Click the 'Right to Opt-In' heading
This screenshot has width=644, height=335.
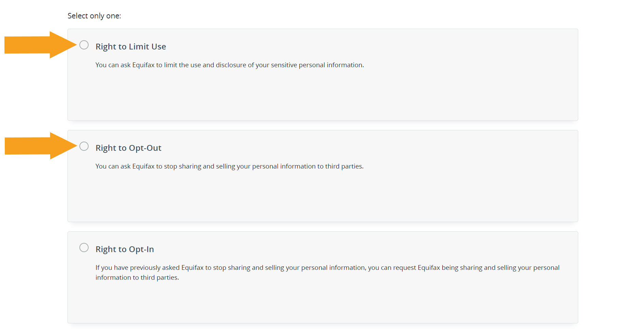[124, 249]
